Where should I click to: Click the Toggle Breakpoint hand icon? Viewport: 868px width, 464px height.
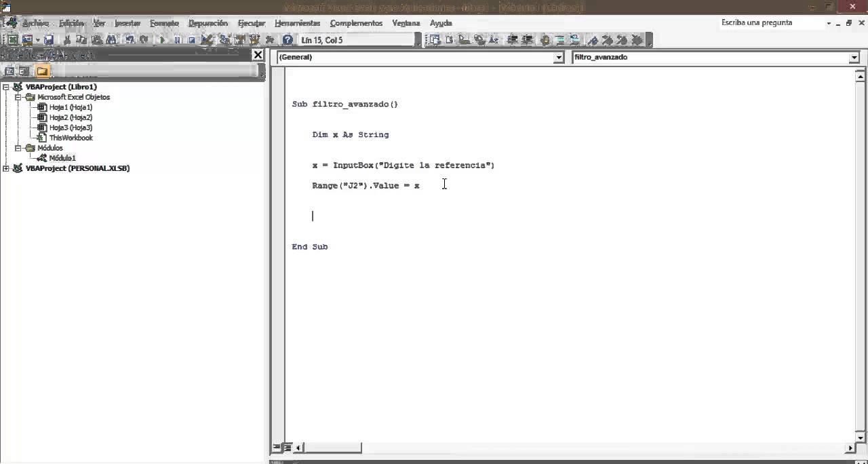545,40
